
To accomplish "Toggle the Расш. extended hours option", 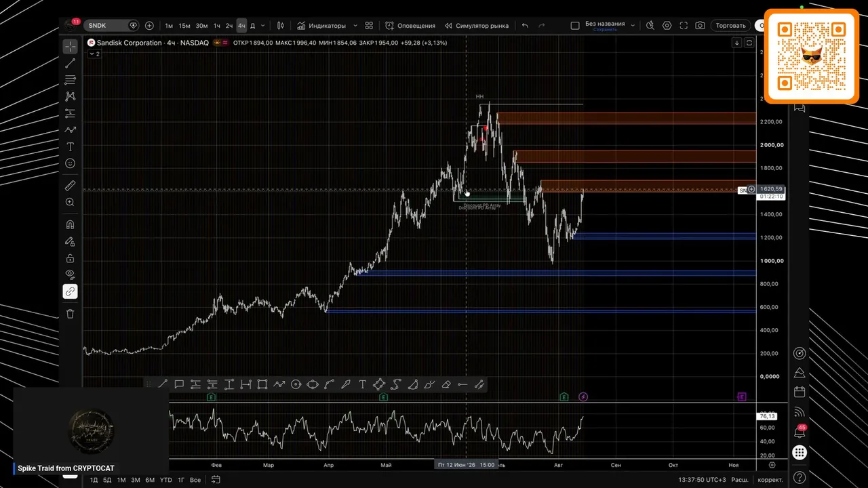I will (739, 480).
